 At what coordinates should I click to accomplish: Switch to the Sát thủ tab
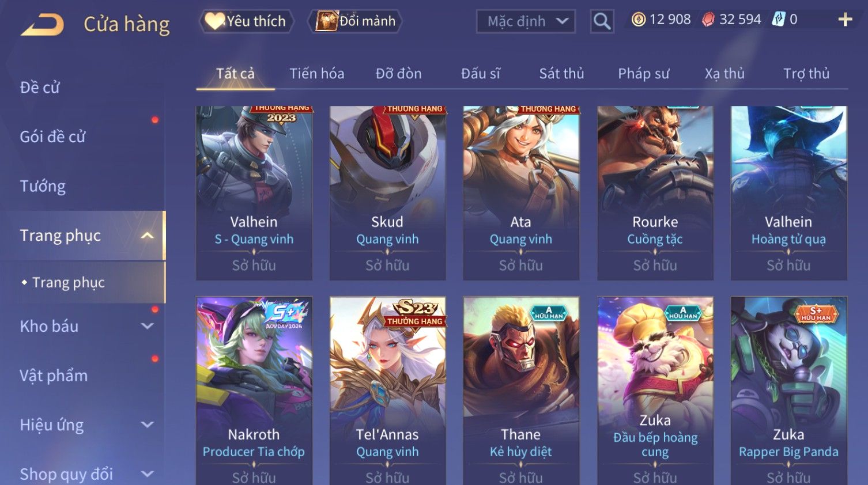pyautogui.click(x=561, y=74)
